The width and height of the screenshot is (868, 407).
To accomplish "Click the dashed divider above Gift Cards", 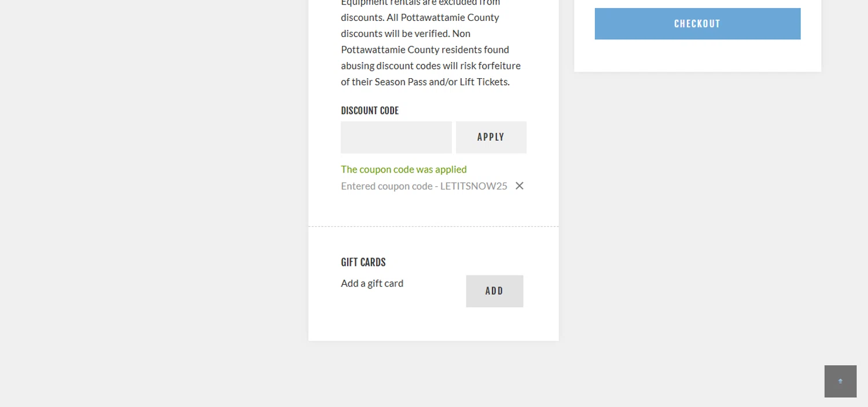I will click(x=433, y=226).
